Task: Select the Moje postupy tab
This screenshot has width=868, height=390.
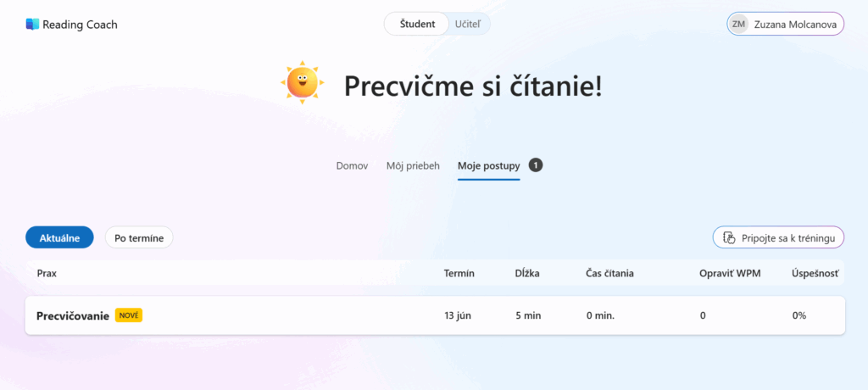Action: click(x=489, y=165)
